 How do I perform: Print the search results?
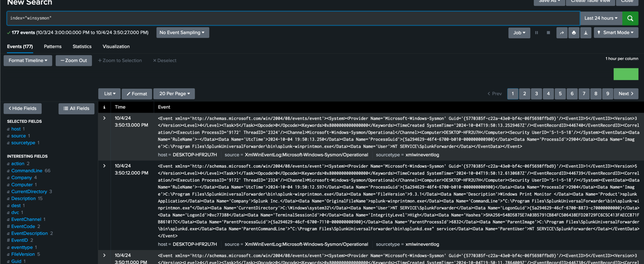(x=574, y=32)
